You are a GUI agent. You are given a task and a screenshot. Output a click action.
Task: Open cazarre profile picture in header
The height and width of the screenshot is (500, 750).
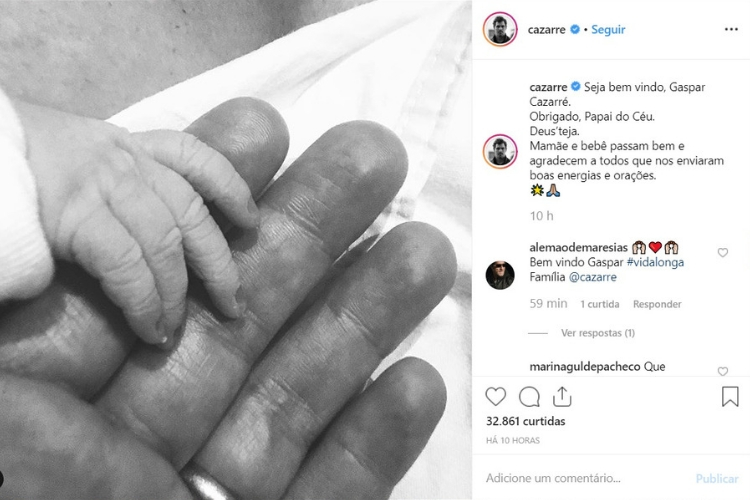tap(500, 29)
